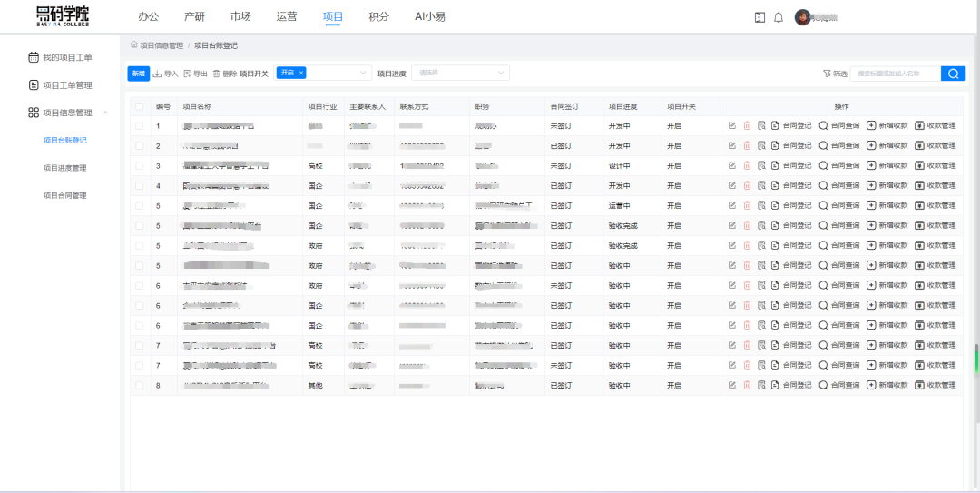Click 导入 import button in toolbar
The image size is (980, 493).
(x=165, y=74)
